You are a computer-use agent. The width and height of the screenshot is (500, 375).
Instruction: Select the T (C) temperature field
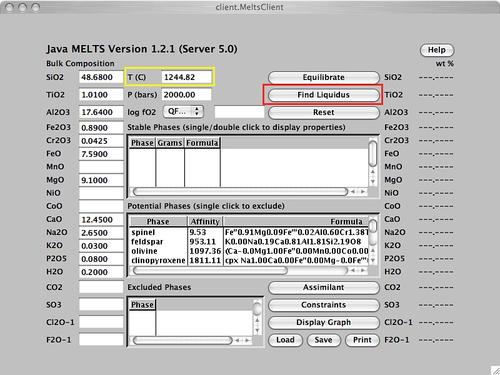point(186,77)
